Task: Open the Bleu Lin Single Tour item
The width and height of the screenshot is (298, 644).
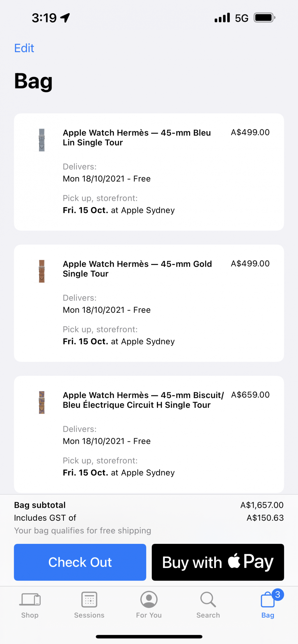Action: tap(137, 137)
